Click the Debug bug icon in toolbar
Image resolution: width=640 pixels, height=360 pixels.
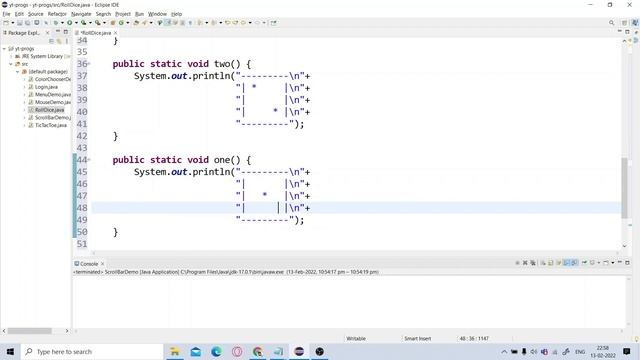point(56,23)
